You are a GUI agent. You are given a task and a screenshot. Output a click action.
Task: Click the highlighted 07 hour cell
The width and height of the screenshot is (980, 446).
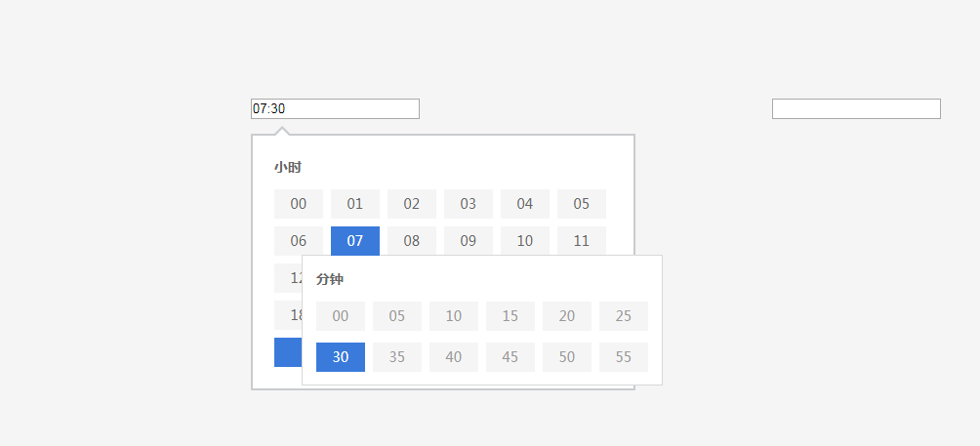coord(355,240)
